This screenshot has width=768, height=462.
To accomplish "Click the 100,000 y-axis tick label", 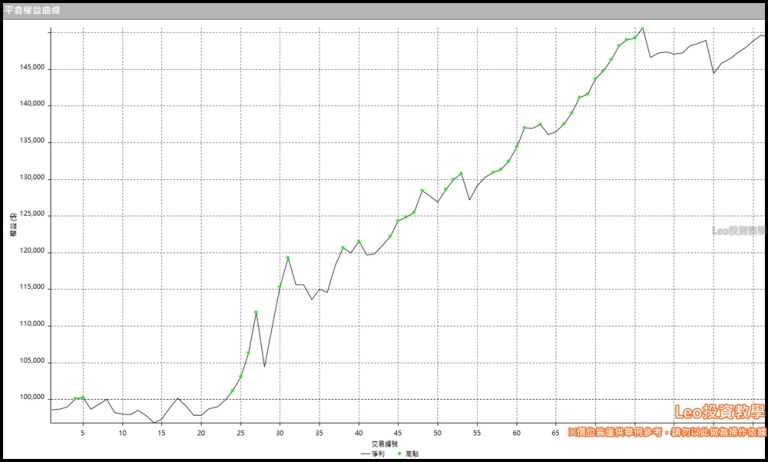I will click(33, 399).
